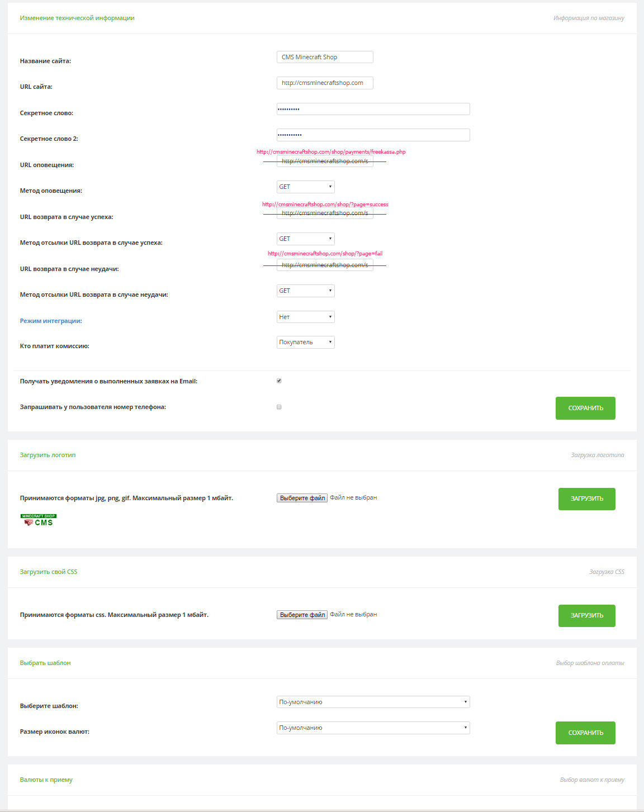This screenshot has height=812, width=644.
Task: Click Сохранить button in template section
Action: (585, 733)
